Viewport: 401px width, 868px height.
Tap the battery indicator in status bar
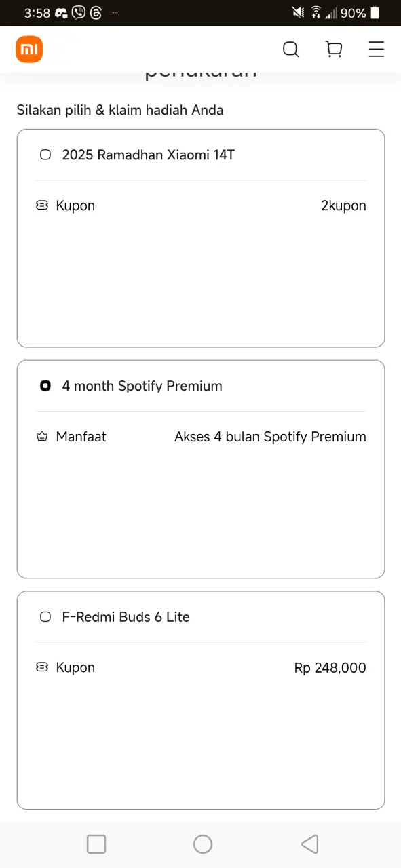pyautogui.click(x=375, y=13)
